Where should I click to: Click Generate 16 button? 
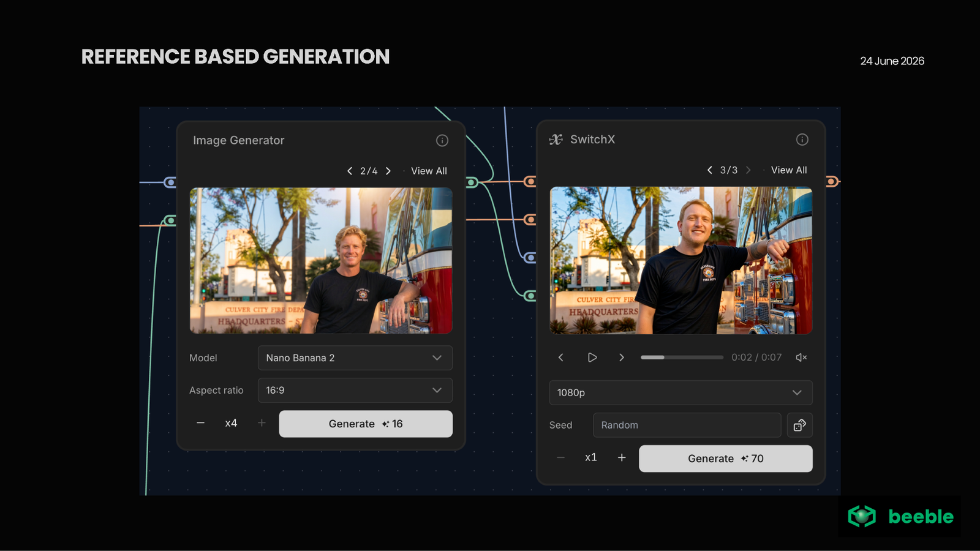pyautogui.click(x=366, y=424)
